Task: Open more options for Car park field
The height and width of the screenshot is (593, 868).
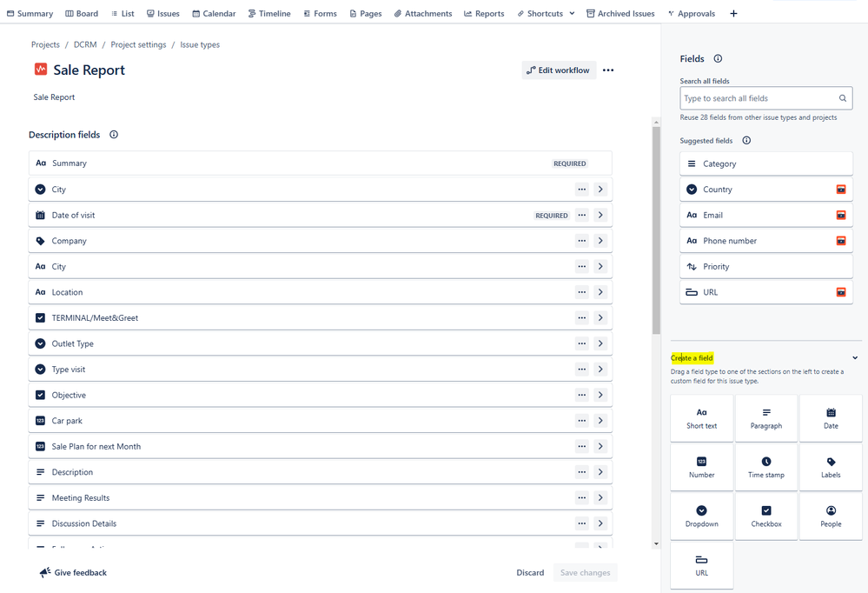Action: click(x=582, y=421)
